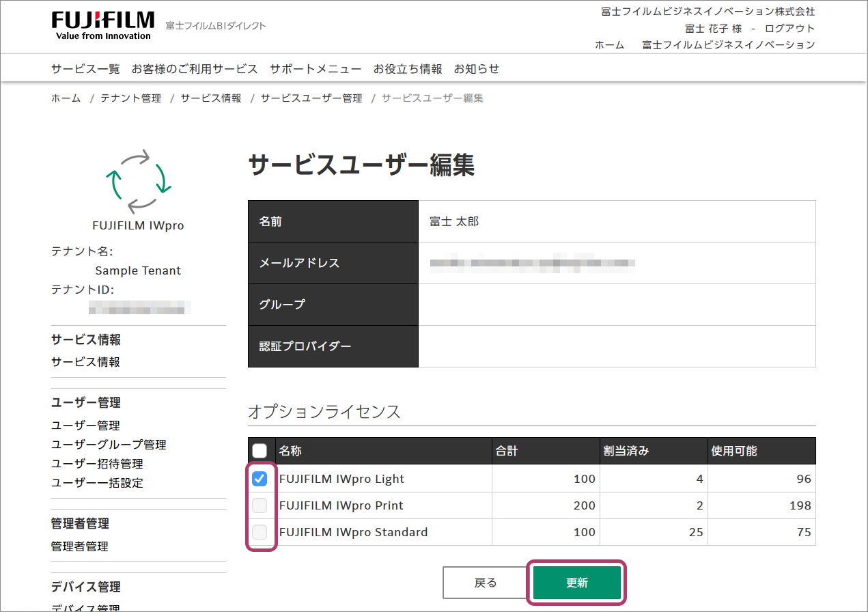Open 富士フイルムビジネスイノベーション link in header
Viewport: 868px width, 612px height.
729,45
